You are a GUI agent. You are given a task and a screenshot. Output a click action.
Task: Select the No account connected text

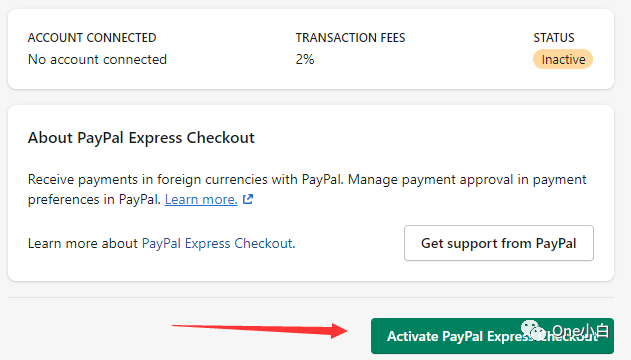[97, 60]
